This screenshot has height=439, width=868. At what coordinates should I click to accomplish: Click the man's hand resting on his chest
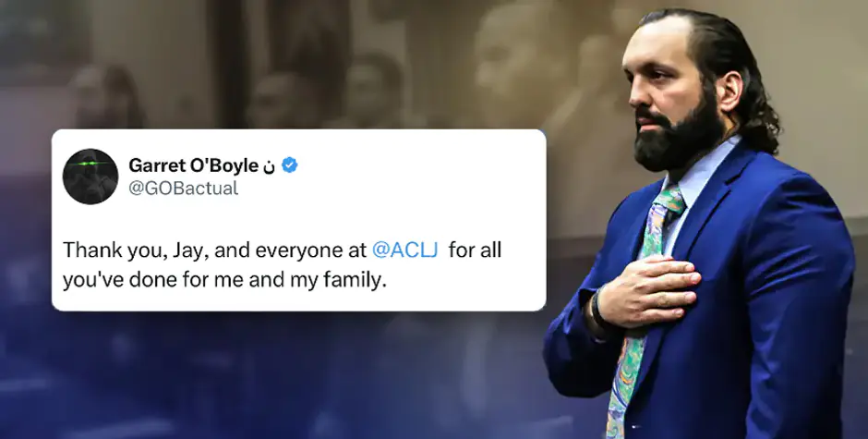pyautogui.click(x=645, y=289)
